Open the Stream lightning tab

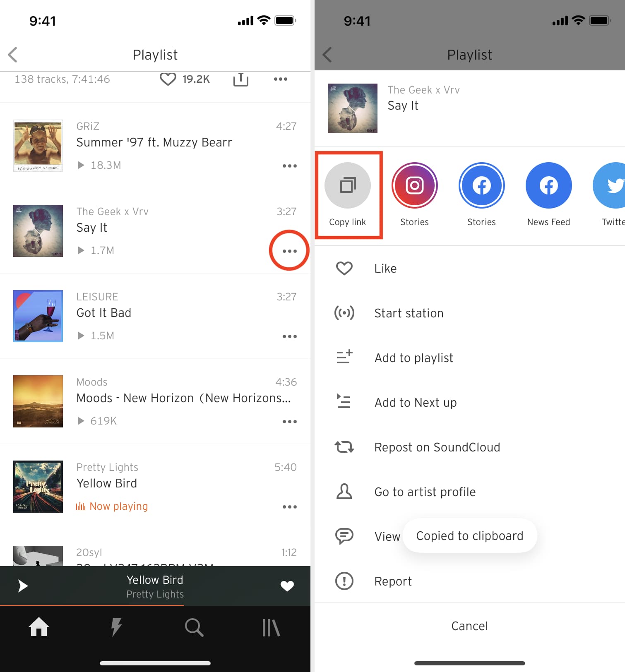[x=116, y=627]
